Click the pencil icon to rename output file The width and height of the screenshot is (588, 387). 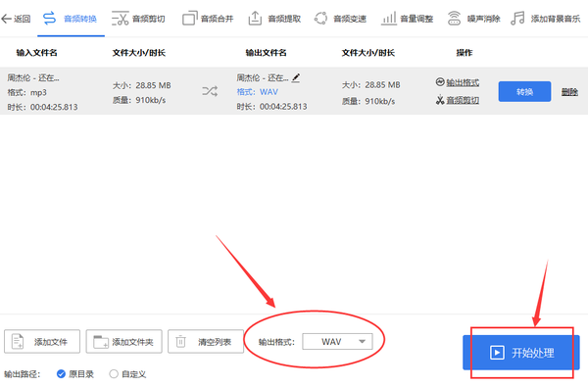coord(296,77)
